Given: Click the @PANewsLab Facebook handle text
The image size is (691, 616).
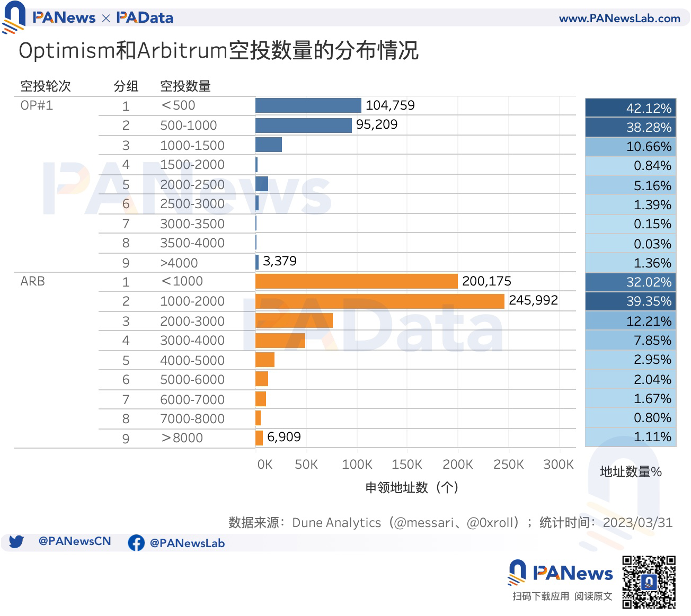Looking at the screenshot, I should point(187,543).
